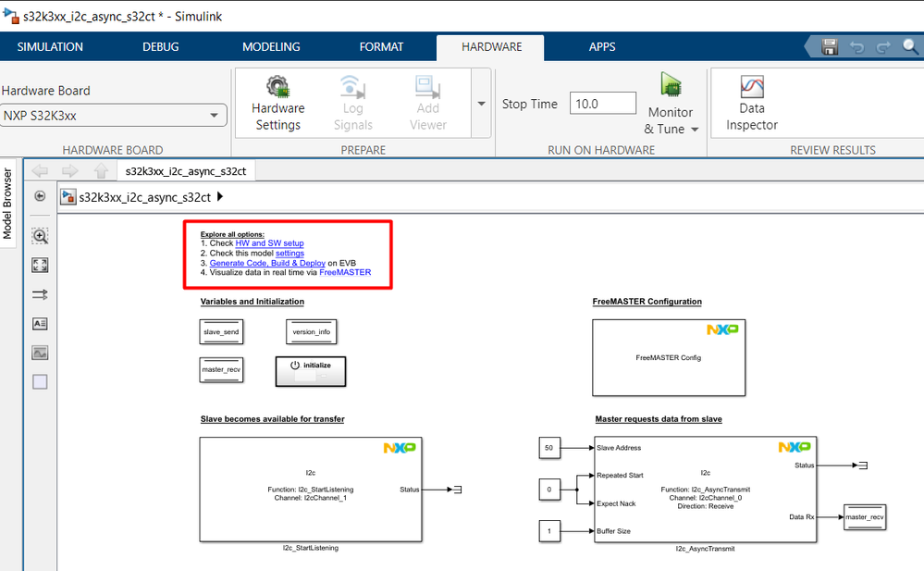Viewport: 924px width, 571px height.
Task: Select the FreeMASTER Config block
Action: tap(669, 357)
